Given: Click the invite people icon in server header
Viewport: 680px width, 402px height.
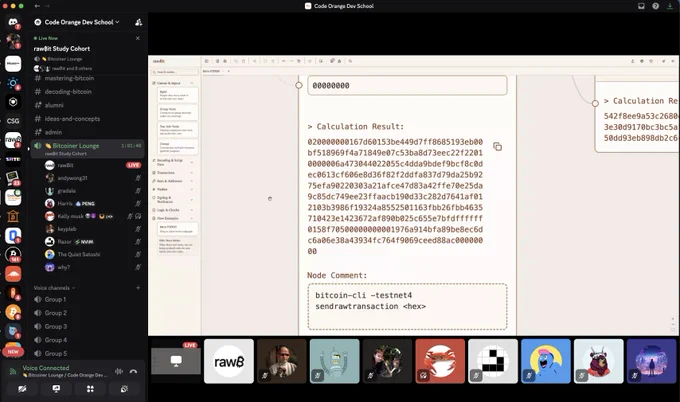Looking at the screenshot, I should [x=138, y=22].
